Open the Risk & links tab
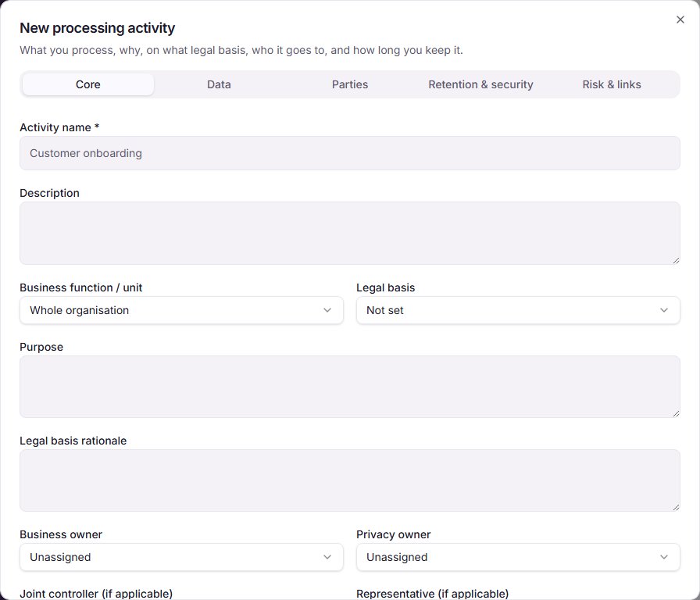This screenshot has height=600, width=700. click(612, 84)
